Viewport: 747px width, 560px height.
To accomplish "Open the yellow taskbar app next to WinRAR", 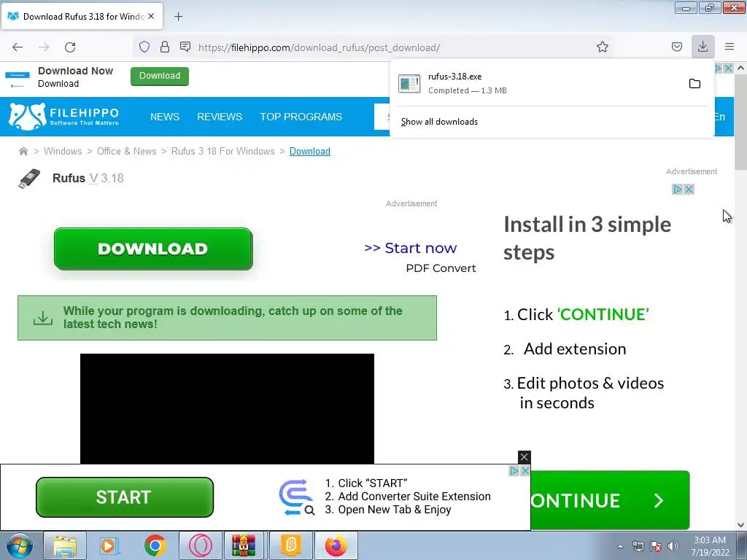I will 290,545.
